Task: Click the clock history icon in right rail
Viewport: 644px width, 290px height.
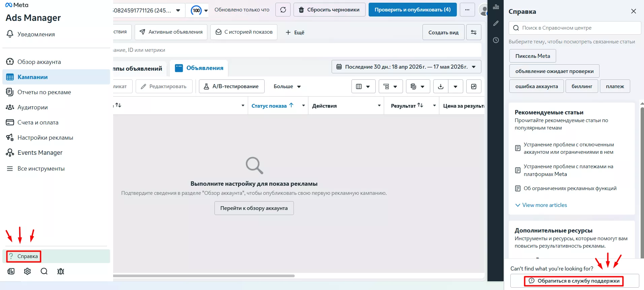Action: pos(496,40)
